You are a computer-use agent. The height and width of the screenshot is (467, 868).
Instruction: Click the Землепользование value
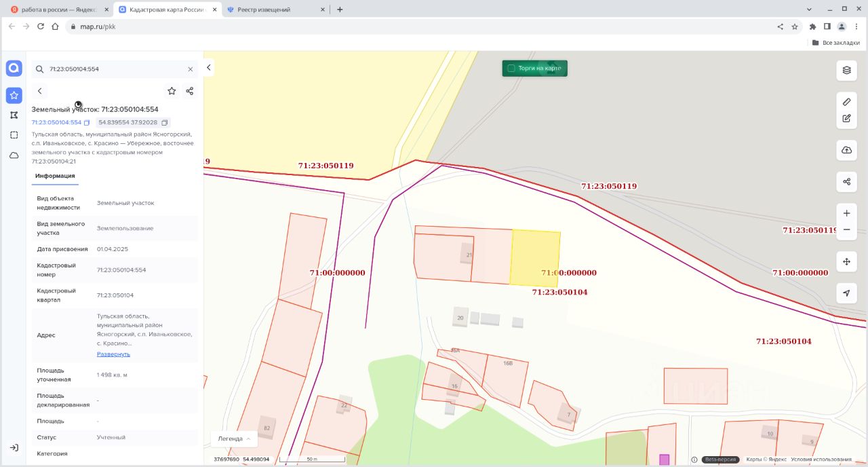point(125,228)
